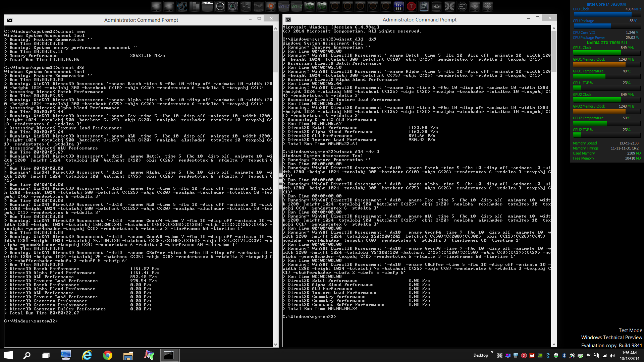Launch Internet Explorer from taskbar
The width and height of the screenshot is (644, 362).
(87, 355)
